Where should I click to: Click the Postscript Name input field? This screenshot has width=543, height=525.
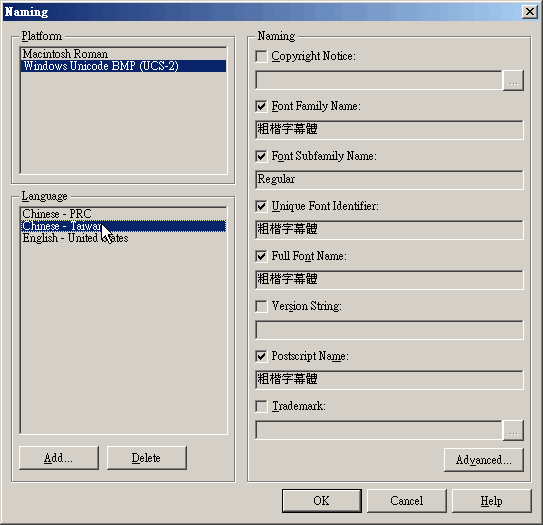pos(389,380)
